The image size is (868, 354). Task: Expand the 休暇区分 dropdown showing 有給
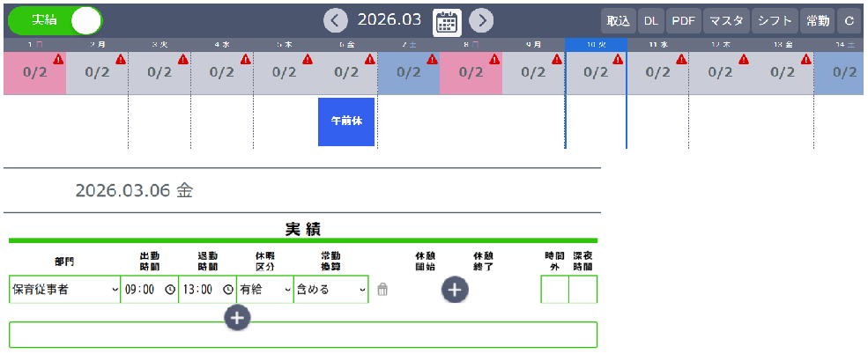[264, 289]
